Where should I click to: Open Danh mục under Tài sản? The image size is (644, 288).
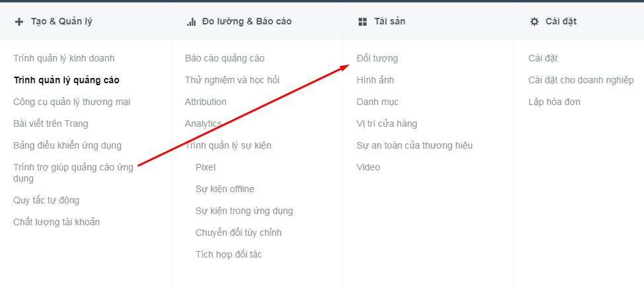pyautogui.click(x=377, y=102)
